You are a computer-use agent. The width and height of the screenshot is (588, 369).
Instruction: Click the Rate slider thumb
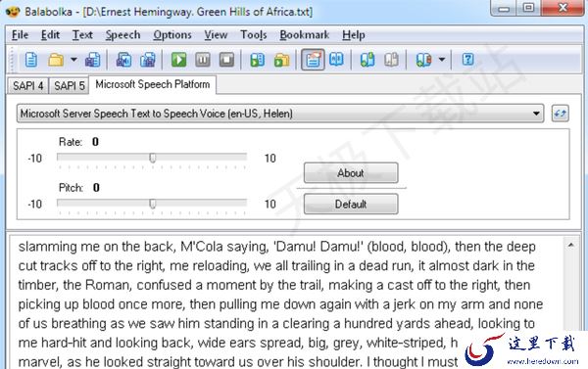click(x=152, y=158)
